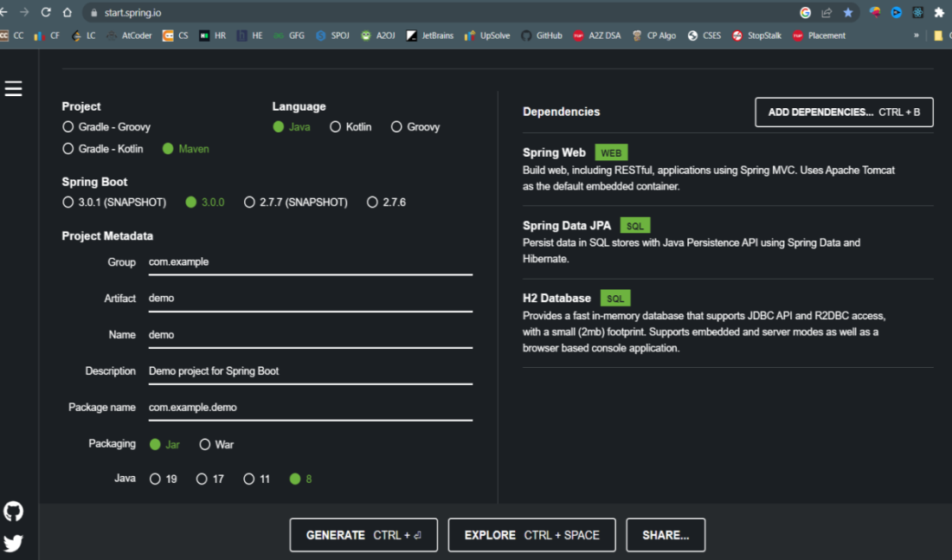952x560 pixels.
Task: Click the Share button
Action: (x=666, y=535)
